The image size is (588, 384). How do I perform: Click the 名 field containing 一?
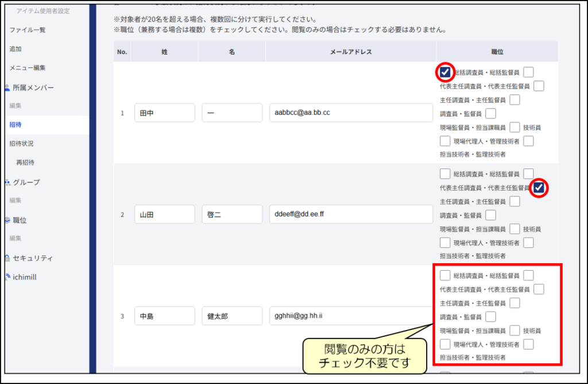pyautogui.click(x=232, y=113)
